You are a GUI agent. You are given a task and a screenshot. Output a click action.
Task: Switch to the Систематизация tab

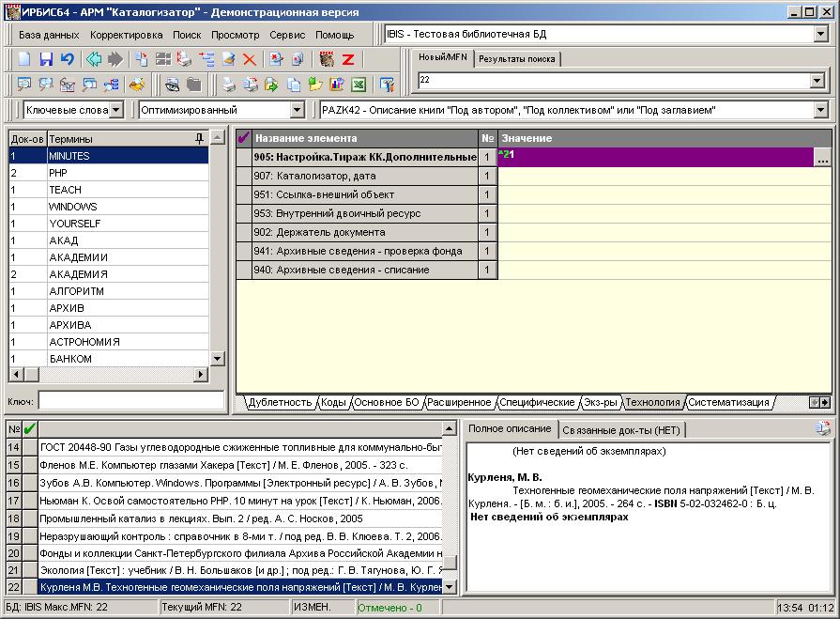728,402
